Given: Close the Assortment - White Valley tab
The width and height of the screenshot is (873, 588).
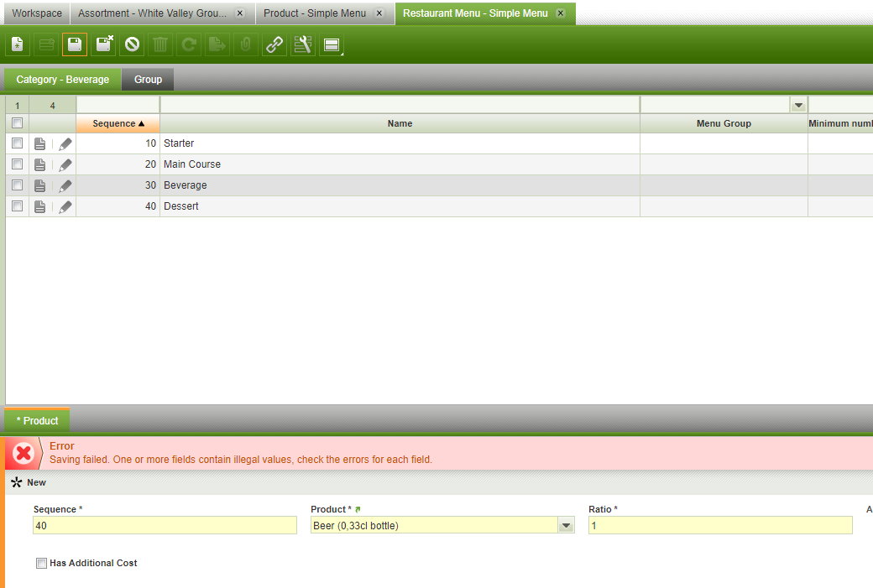Looking at the screenshot, I should [240, 13].
